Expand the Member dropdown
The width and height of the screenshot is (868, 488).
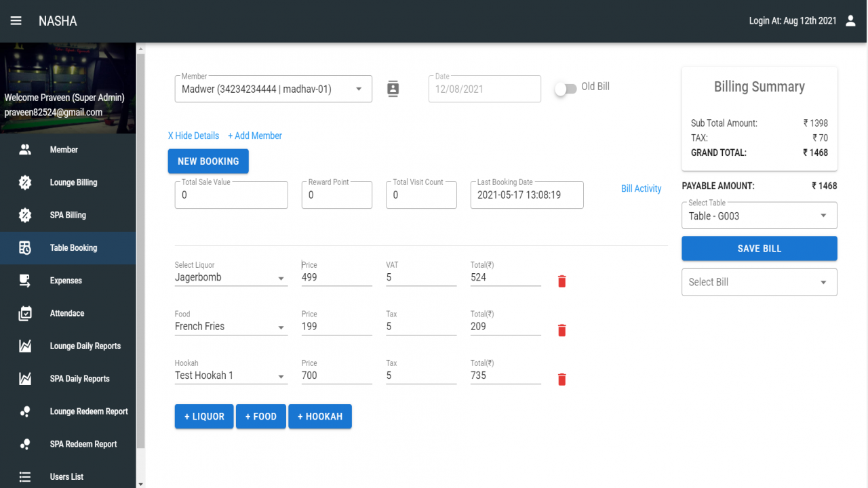(x=273, y=89)
